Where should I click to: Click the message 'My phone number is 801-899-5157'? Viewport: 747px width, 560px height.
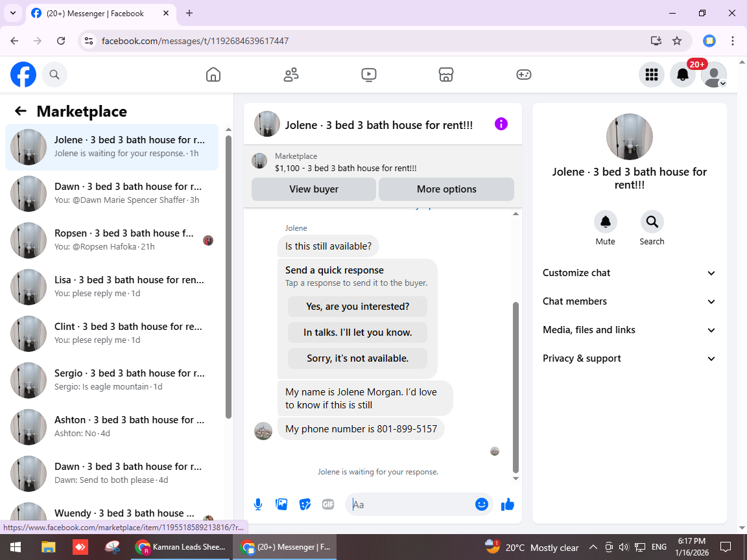point(361,429)
